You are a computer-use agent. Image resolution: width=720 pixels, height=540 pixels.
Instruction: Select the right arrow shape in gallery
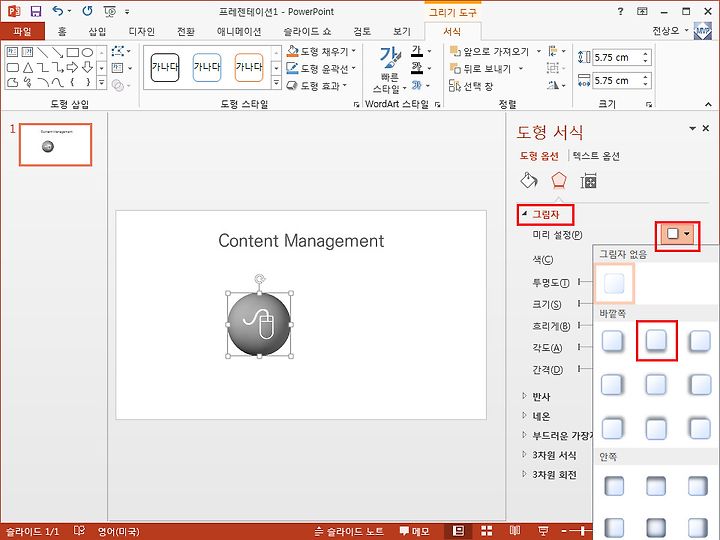tap(72, 68)
